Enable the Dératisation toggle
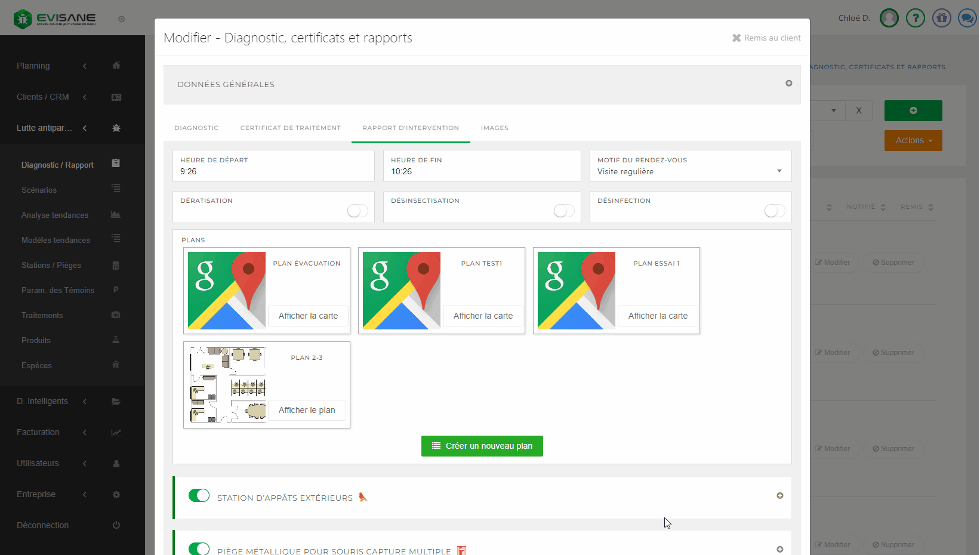980x555 pixels. (x=358, y=211)
